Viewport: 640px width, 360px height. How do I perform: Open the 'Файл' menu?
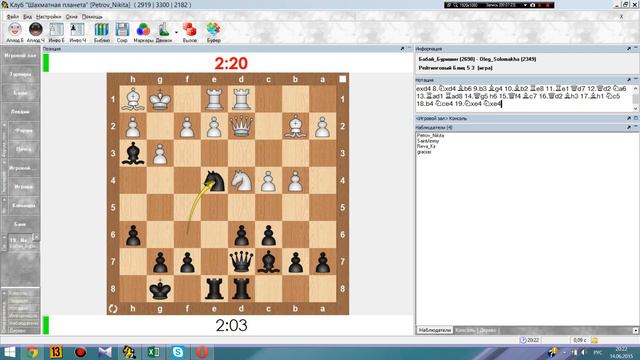[x=13, y=17]
